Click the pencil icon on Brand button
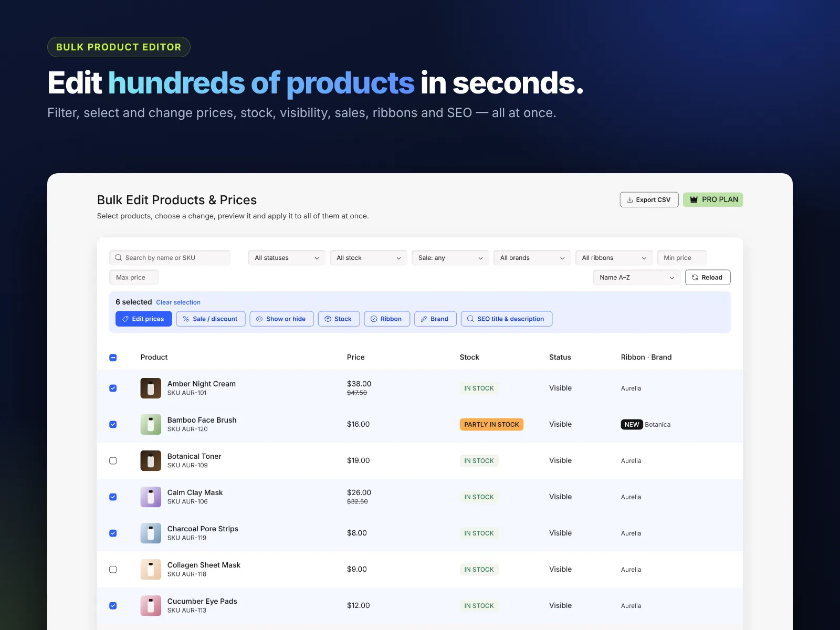Viewport: 840px width, 630px height. pyautogui.click(x=424, y=319)
